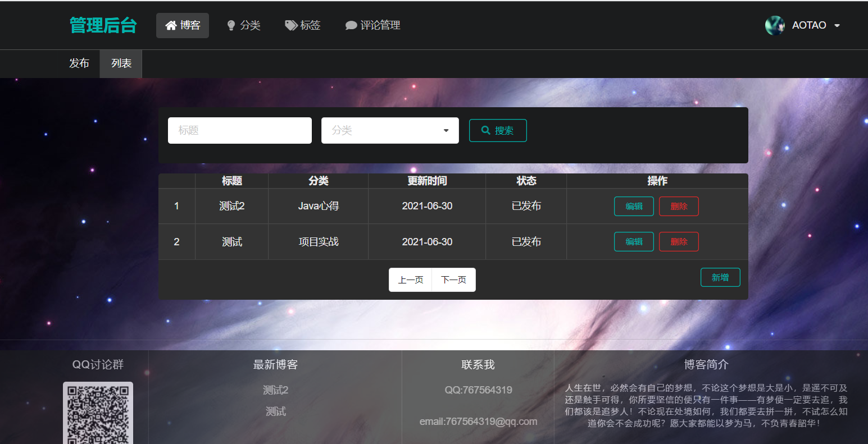The height and width of the screenshot is (444, 868).
Task: Click 删除 for the 测试 row
Action: click(x=679, y=241)
